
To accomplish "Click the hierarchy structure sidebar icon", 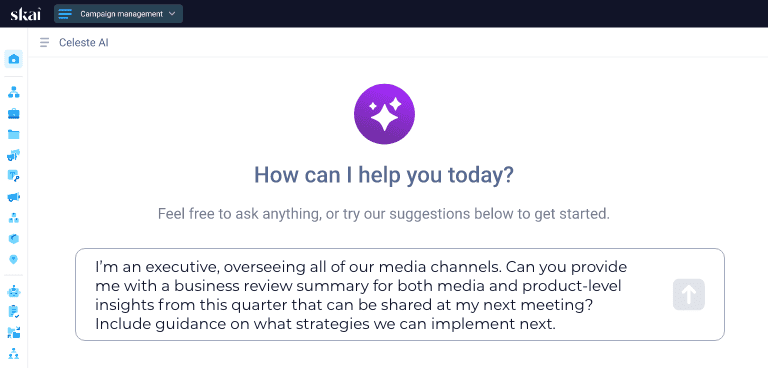I will 14,92.
